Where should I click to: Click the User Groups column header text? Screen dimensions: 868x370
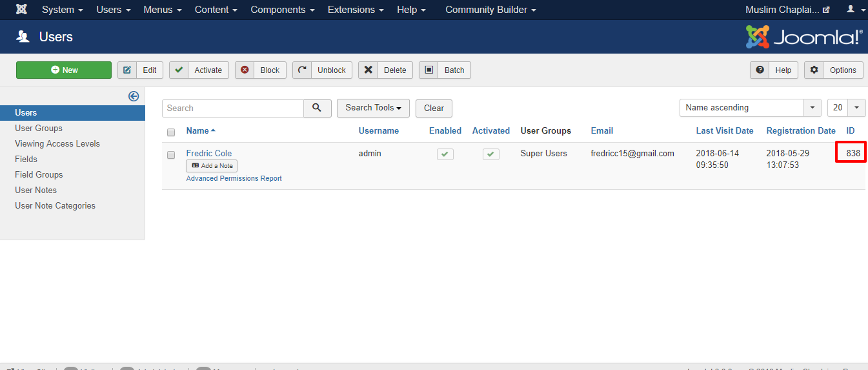[546, 131]
